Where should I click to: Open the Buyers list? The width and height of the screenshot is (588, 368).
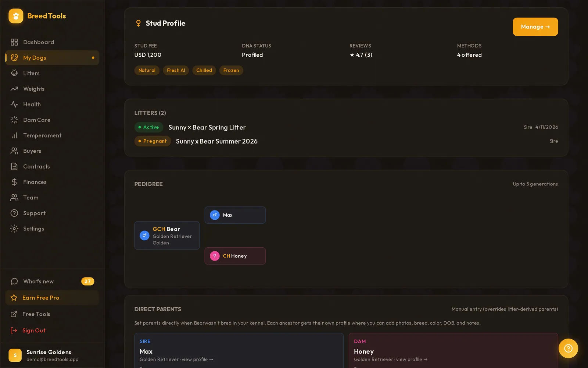point(52,151)
